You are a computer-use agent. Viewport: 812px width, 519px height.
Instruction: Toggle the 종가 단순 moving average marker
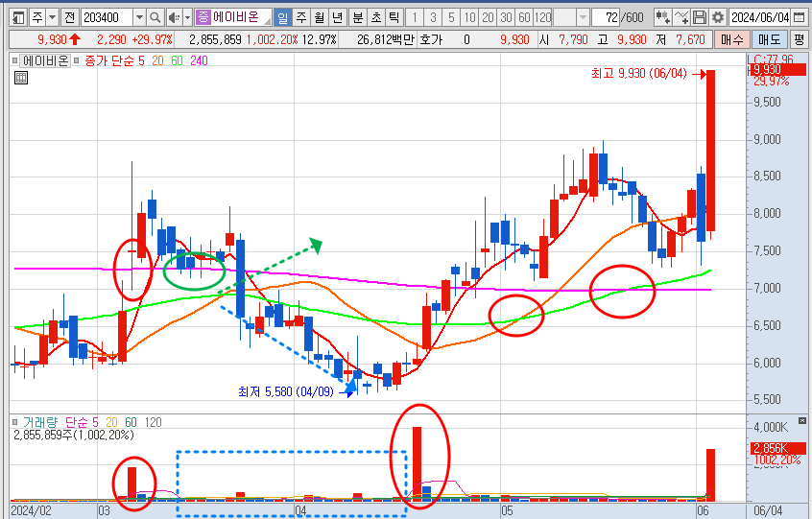[x=77, y=60]
